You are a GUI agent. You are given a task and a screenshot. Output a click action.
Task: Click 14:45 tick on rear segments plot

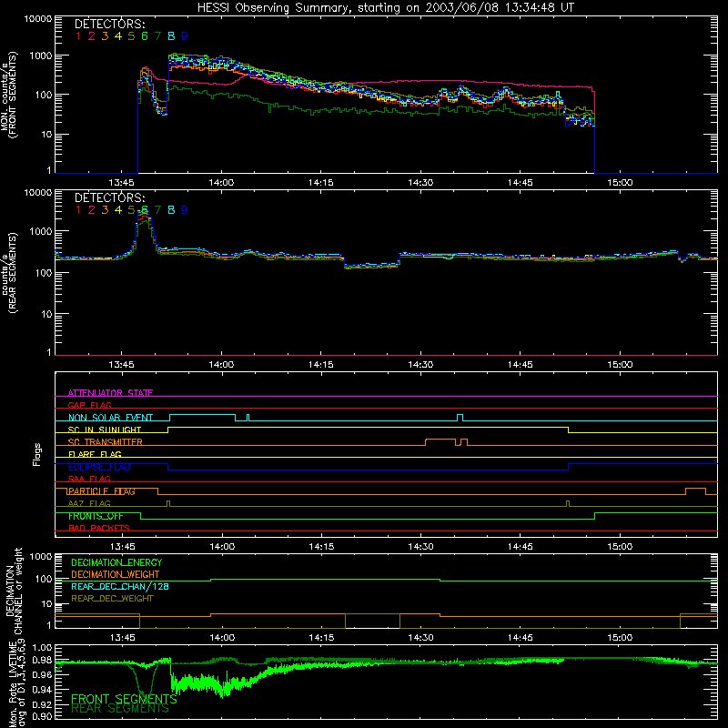click(x=520, y=365)
